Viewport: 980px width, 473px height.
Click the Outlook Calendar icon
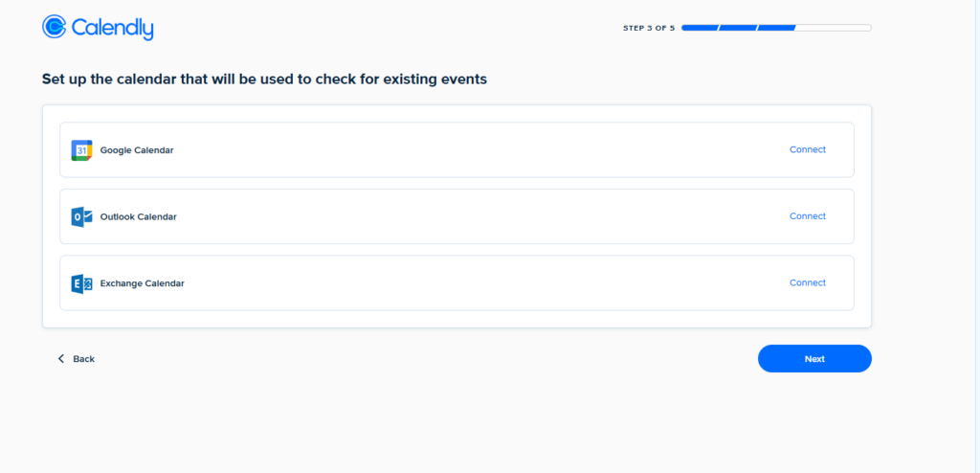81,217
